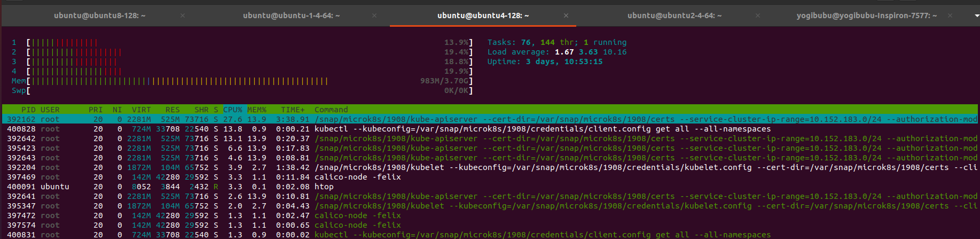The image size is (980, 239).
Task: Click CPU% value 27.6 in top row
Action: tap(233, 119)
